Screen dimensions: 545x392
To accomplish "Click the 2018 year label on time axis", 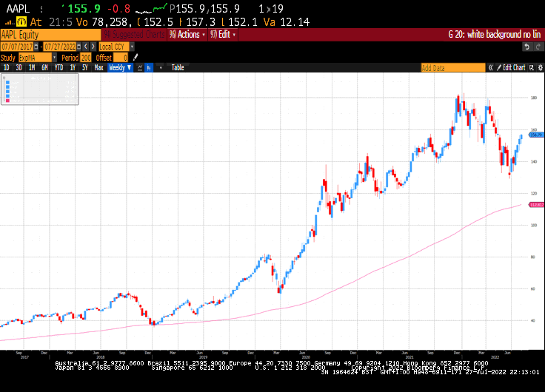I will (x=101, y=357).
